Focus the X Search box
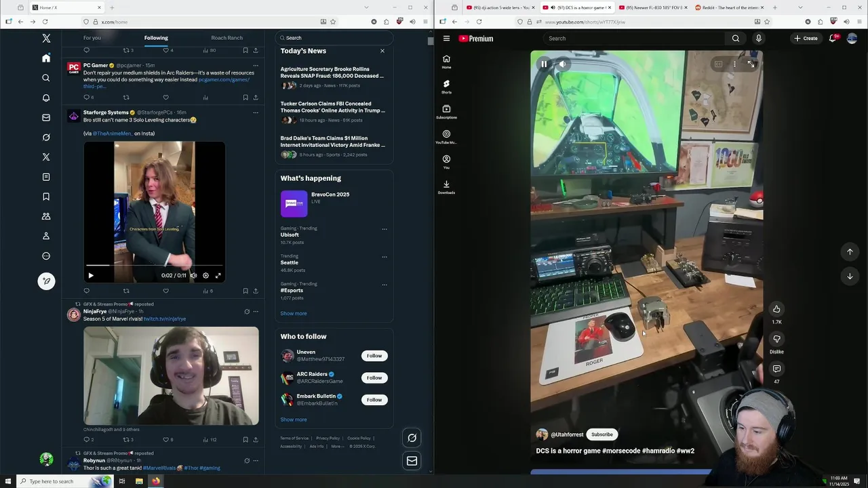The width and height of the screenshot is (868, 488). (x=334, y=38)
